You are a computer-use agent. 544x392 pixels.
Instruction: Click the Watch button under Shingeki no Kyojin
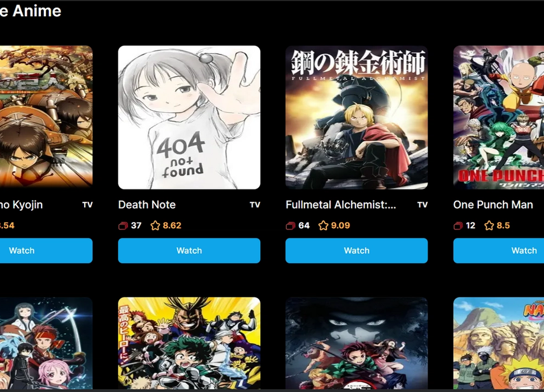pyautogui.click(x=46, y=251)
